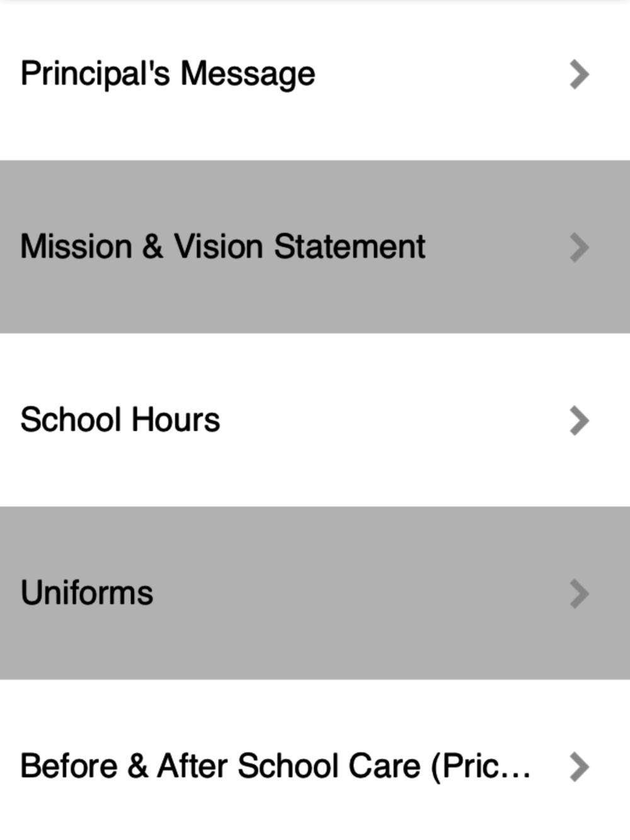Click the truncated Before & After School Care label
Image resolution: width=630 pixels, height=840 pixels.
pos(275,766)
